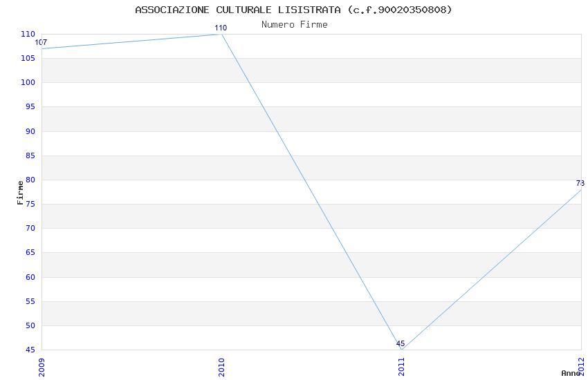The height and width of the screenshot is (380, 588).
Task: Select x-axis year 2012
Action: [x=581, y=368]
